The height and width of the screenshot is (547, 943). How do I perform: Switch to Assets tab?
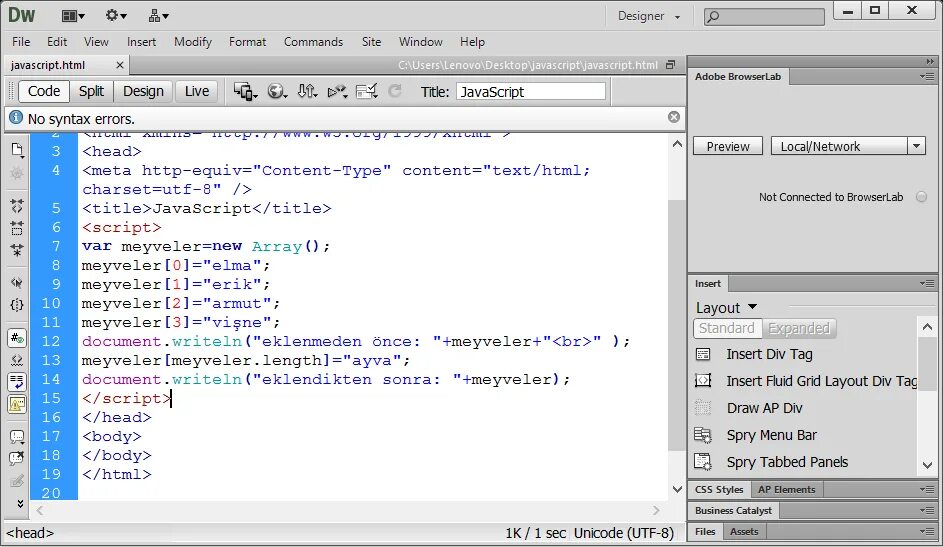[744, 532]
